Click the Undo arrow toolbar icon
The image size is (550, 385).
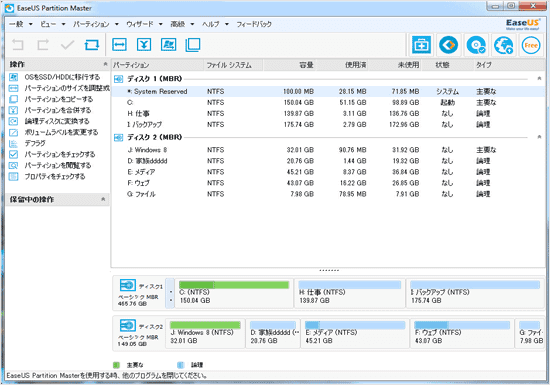[x=18, y=45]
